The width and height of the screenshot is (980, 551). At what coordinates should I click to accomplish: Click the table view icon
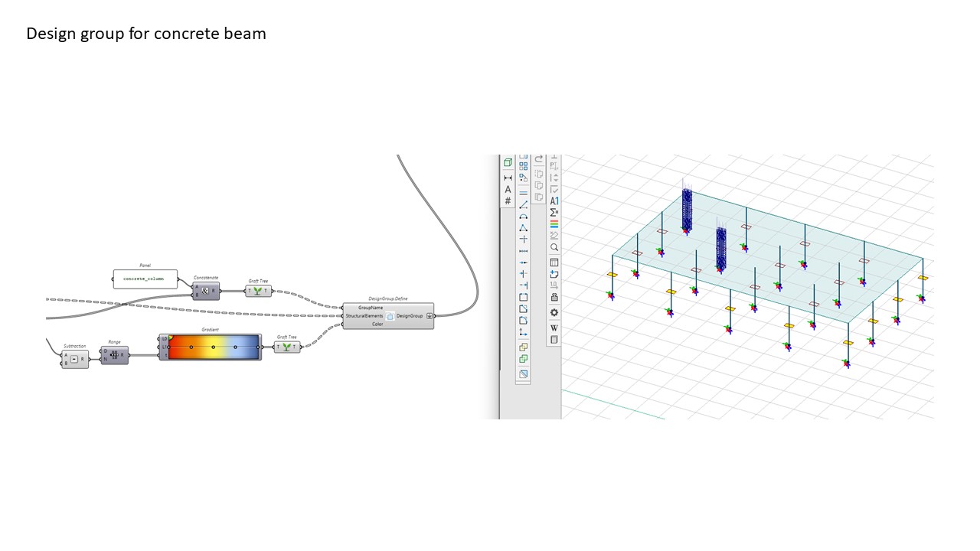click(554, 262)
